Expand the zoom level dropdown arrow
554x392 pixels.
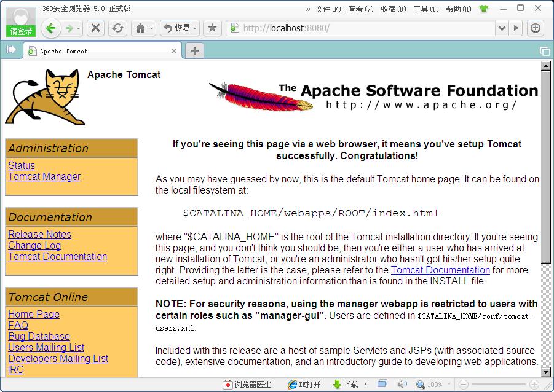click(449, 384)
